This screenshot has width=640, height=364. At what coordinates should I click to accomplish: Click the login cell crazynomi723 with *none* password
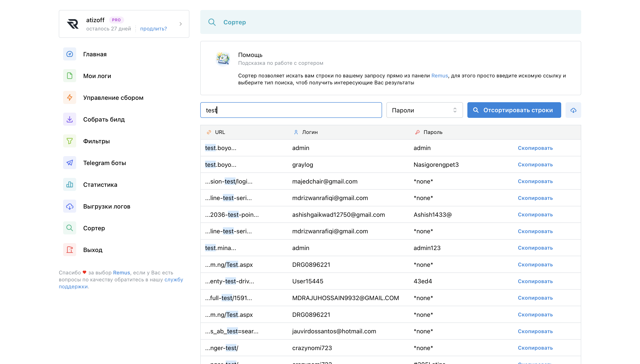pyautogui.click(x=312, y=348)
